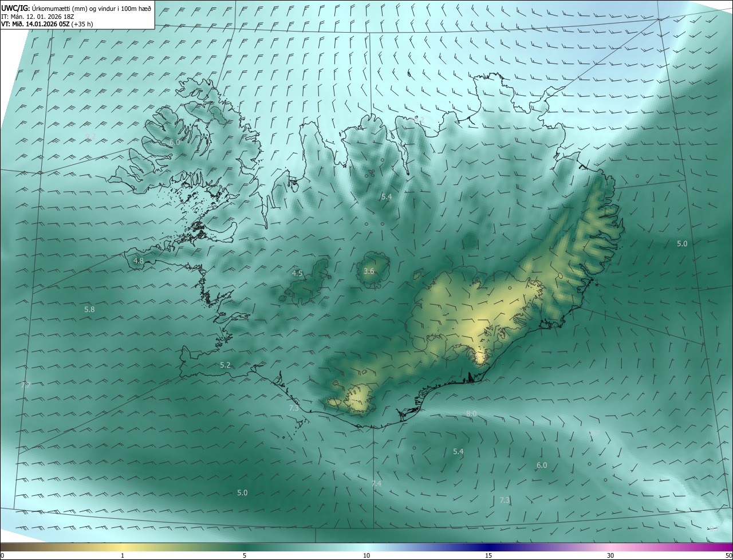Click the 5.8 value over the western ocean
Viewport: 733px width, 560px height.
[x=89, y=309]
